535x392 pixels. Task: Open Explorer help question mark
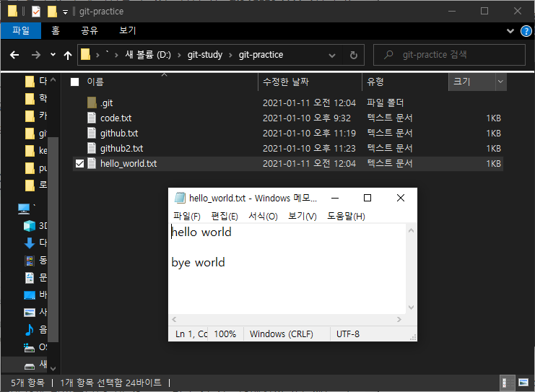526,31
